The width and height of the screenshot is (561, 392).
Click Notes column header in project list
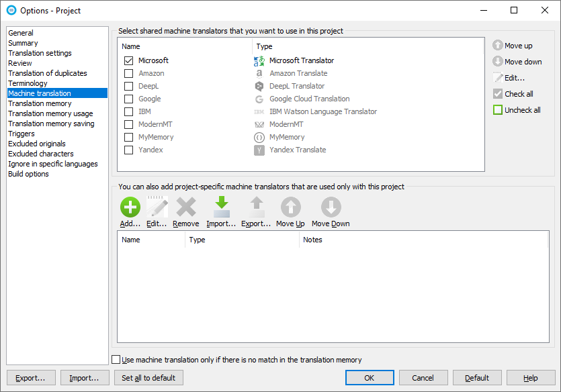pos(424,240)
